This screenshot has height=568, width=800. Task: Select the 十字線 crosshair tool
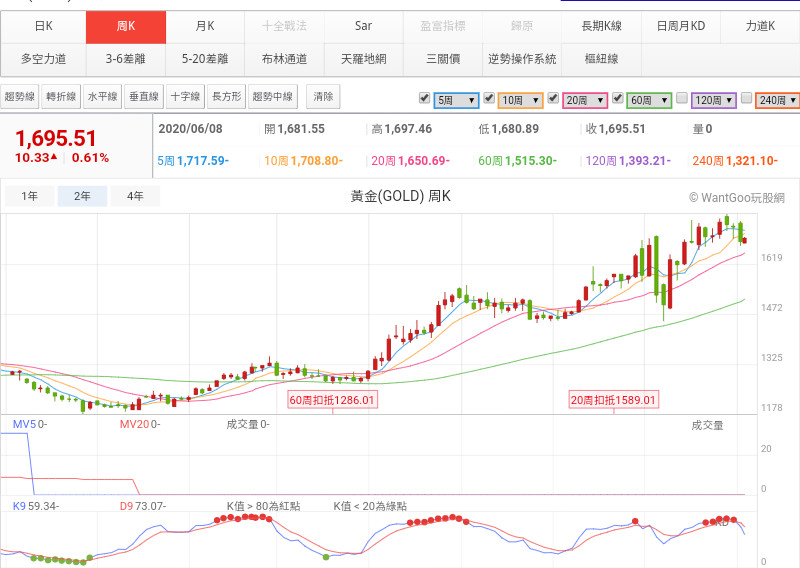coord(184,97)
